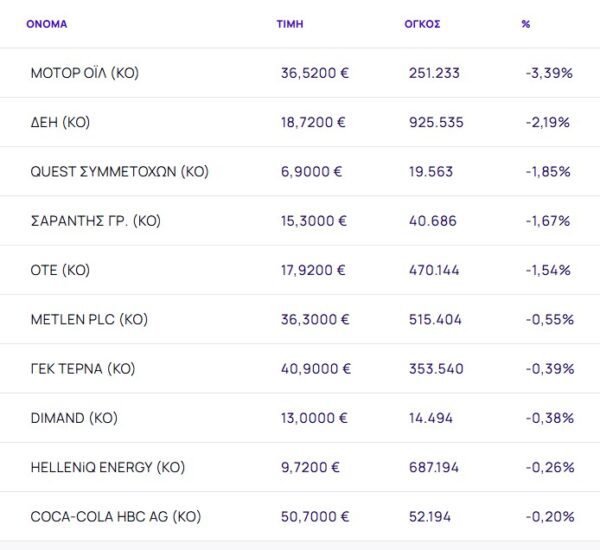Open COCA-COLA HBC AG (ΚΟ) stock
The height and width of the screenshot is (550, 600).
(116, 516)
